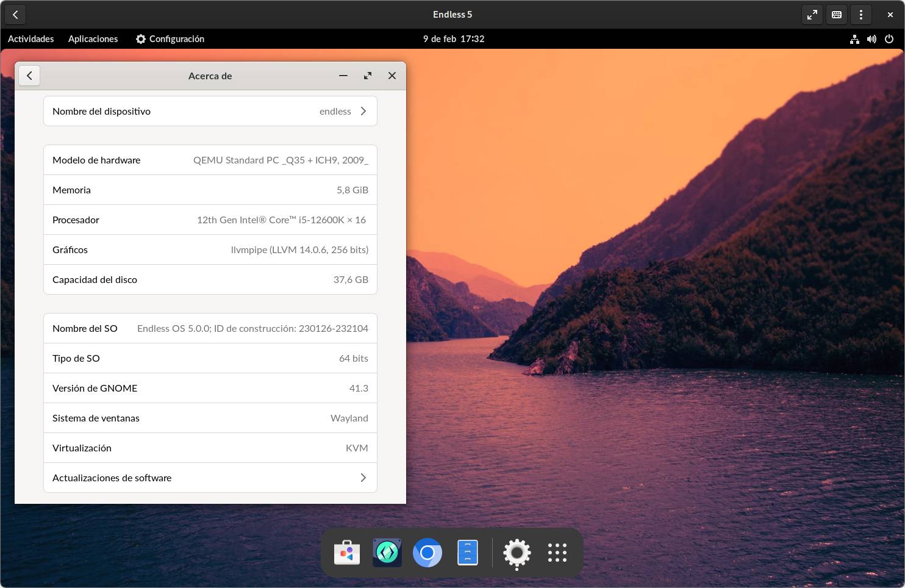
Task: Open the Configuración app menu
Action: click(170, 39)
